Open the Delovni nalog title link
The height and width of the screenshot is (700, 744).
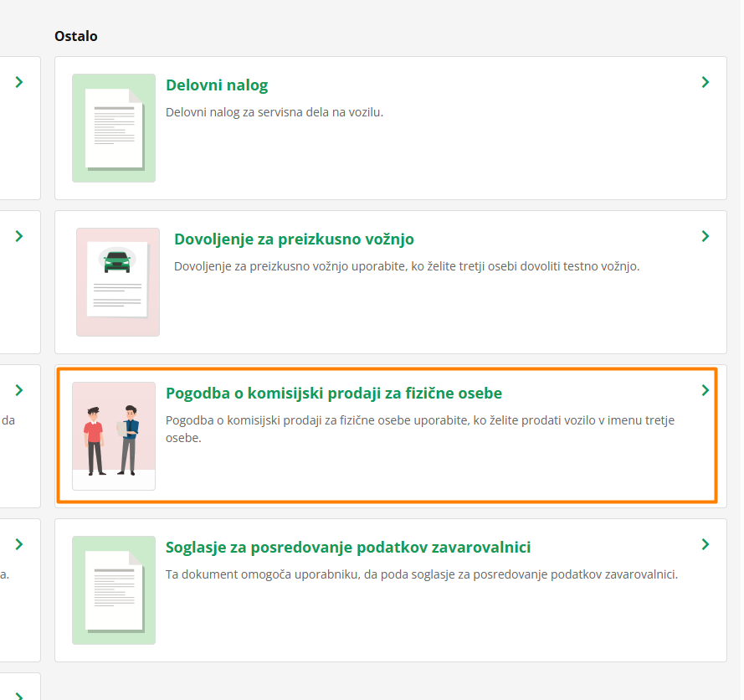coord(217,85)
